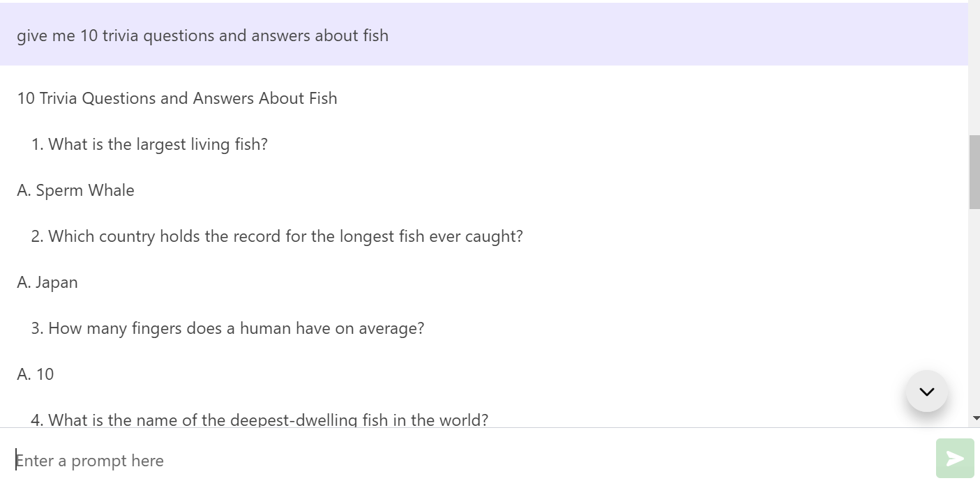Click the 'Sperm Whale' answer
Image resolution: width=980 pixels, height=483 pixels.
(84, 190)
